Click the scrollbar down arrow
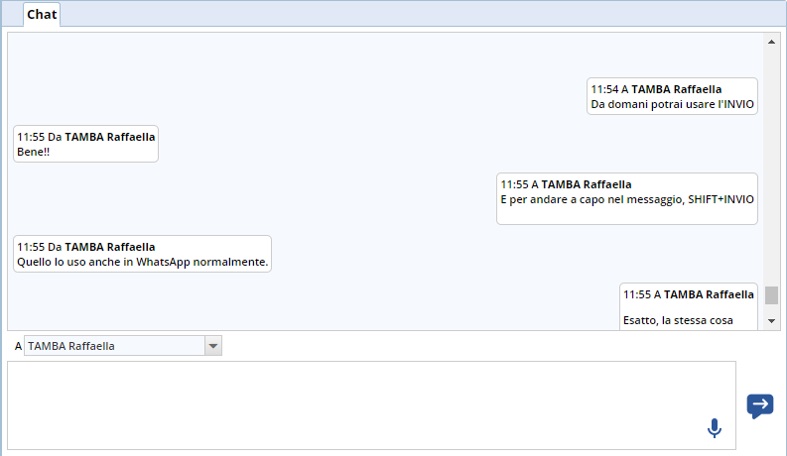 coord(771,320)
